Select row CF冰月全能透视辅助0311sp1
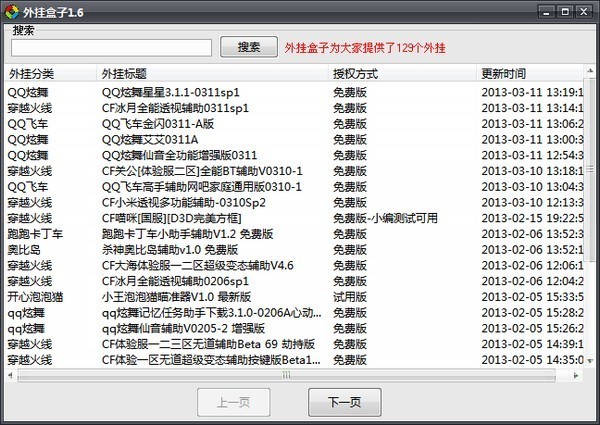Viewport: 600px width, 425px height. [x=295, y=108]
